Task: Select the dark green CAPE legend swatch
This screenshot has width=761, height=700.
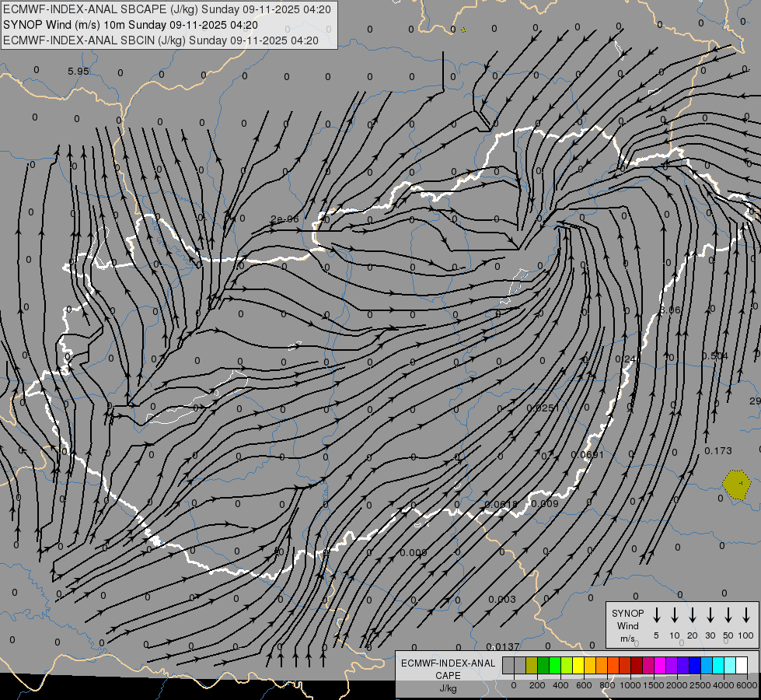Action: point(543,666)
